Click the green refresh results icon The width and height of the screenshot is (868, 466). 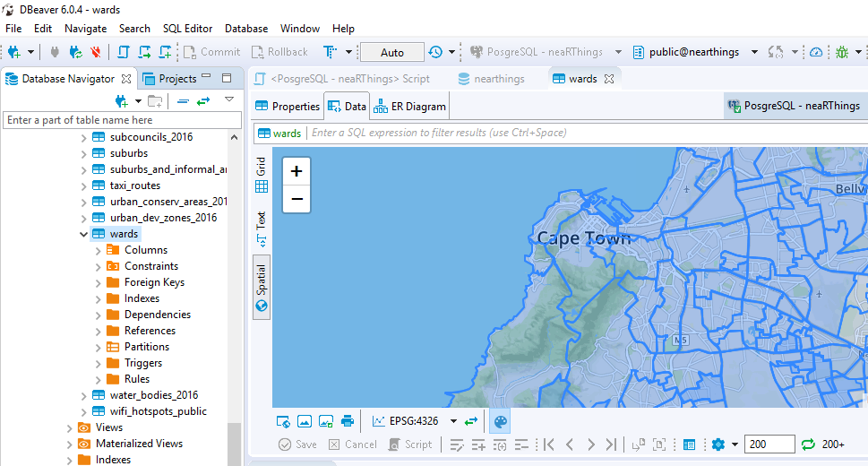(808, 444)
